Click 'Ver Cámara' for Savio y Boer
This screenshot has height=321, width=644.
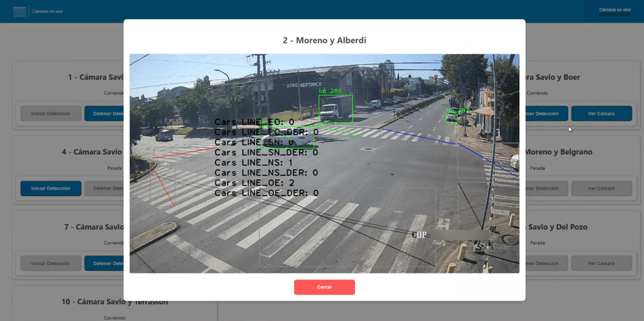pyautogui.click(x=601, y=114)
